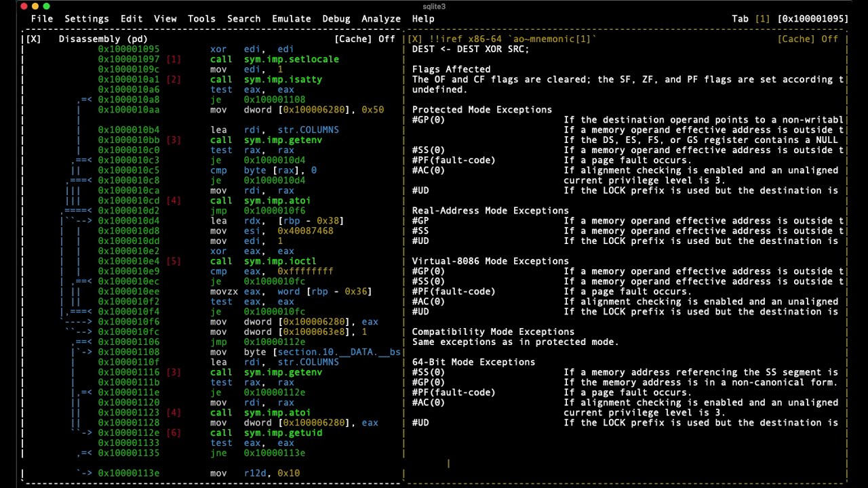
Task: Click the 'Protected Mode Exceptions' heading
Action: (482, 110)
